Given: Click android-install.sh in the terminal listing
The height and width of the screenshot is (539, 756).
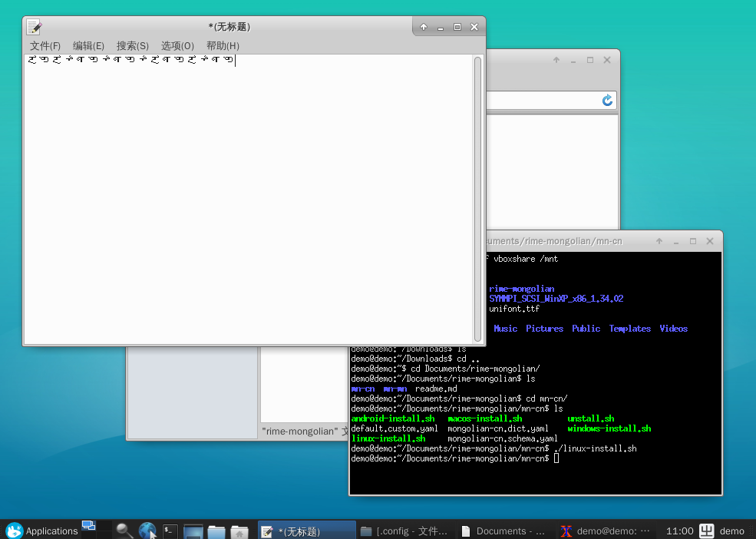Looking at the screenshot, I should tap(393, 418).
